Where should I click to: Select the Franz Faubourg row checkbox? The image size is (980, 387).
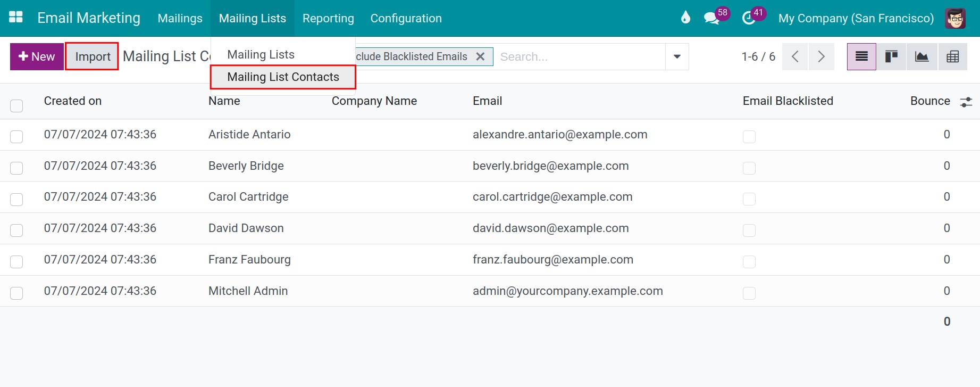(16, 262)
